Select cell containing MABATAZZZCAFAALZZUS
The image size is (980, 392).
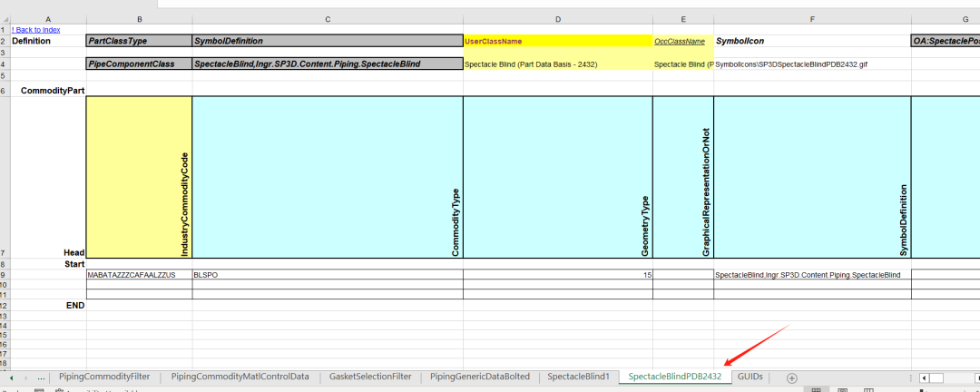[140, 274]
